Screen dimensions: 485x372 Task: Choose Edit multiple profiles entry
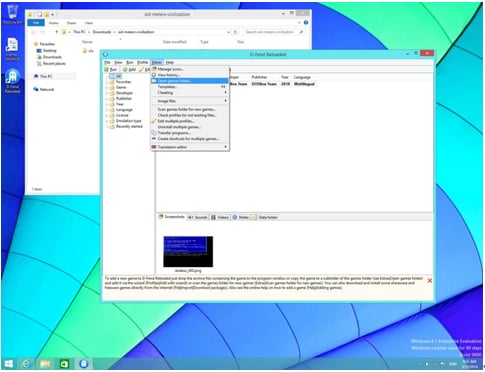coord(189,121)
